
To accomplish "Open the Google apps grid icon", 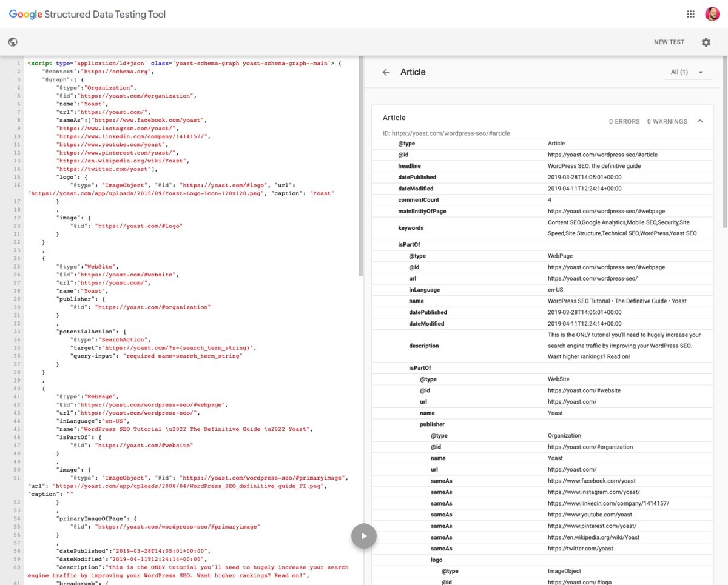I will pyautogui.click(x=690, y=15).
